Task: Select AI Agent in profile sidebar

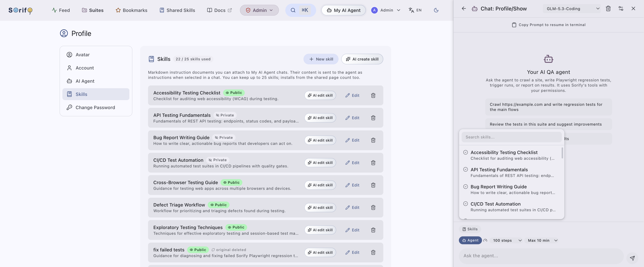Action: (x=96, y=81)
